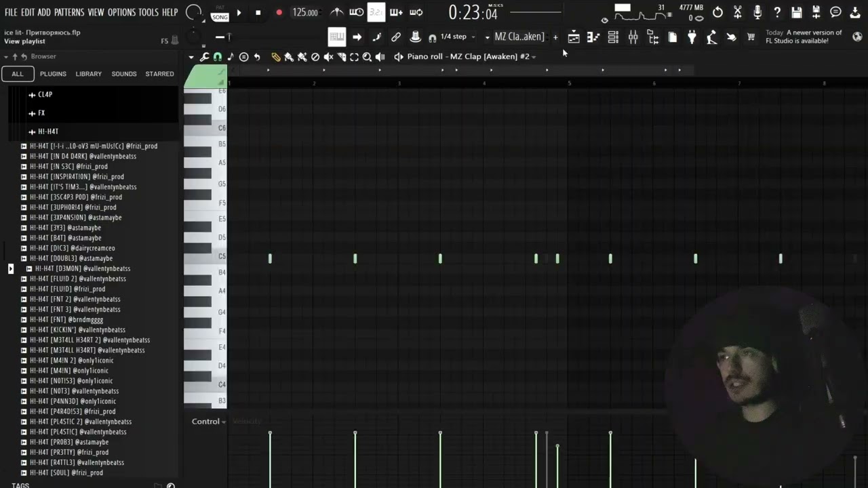This screenshot has width=868, height=488.
Task: Select the Draw pencil tool in piano roll
Action: click(276, 57)
